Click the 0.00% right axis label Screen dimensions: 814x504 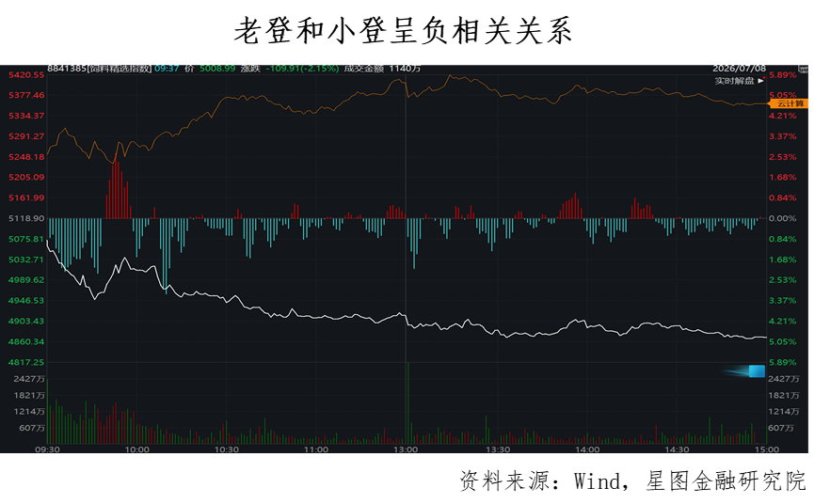pos(782,219)
